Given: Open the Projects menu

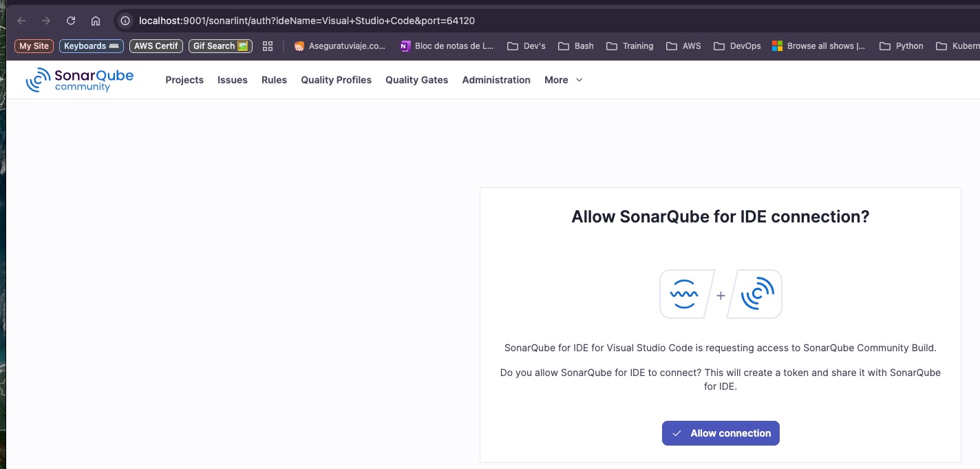Looking at the screenshot, I should click(x=184, y=80).
